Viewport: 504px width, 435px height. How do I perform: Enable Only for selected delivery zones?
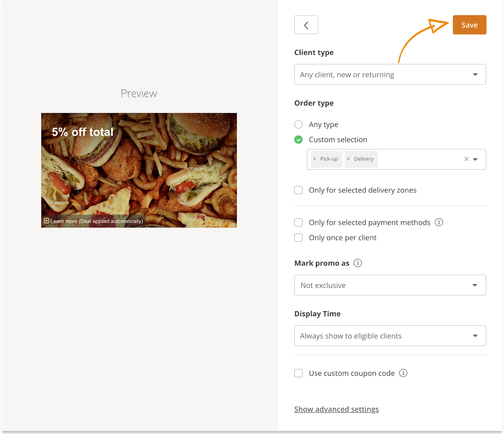click(298, 190)
